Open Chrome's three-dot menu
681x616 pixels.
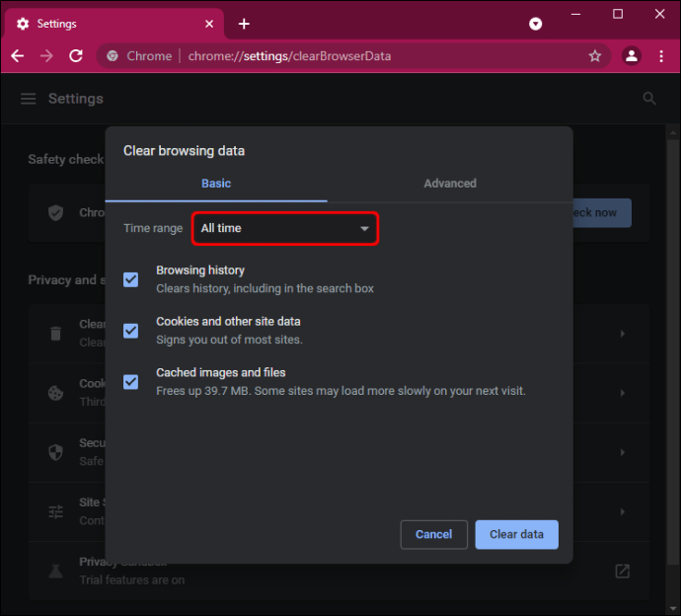click(661, 56)
